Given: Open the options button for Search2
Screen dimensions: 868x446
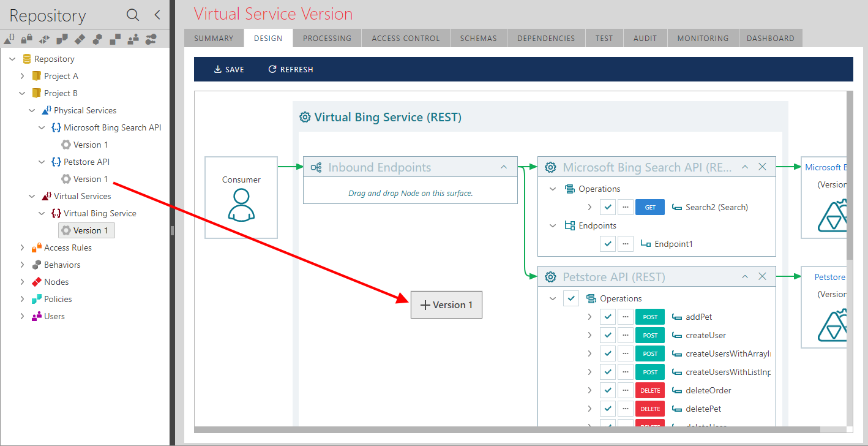Looking at the screenshot, I should pos(625,207).
